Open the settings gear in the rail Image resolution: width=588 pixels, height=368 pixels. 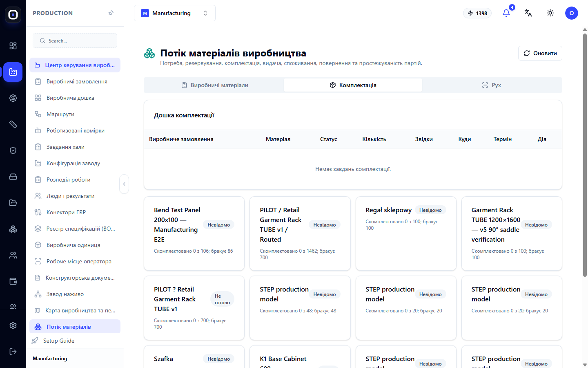13,325
